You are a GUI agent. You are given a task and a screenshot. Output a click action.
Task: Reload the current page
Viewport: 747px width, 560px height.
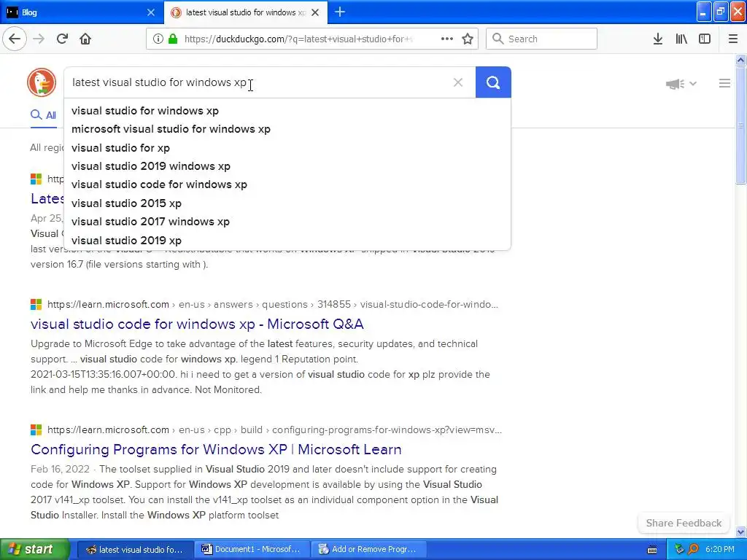point(62,39)
